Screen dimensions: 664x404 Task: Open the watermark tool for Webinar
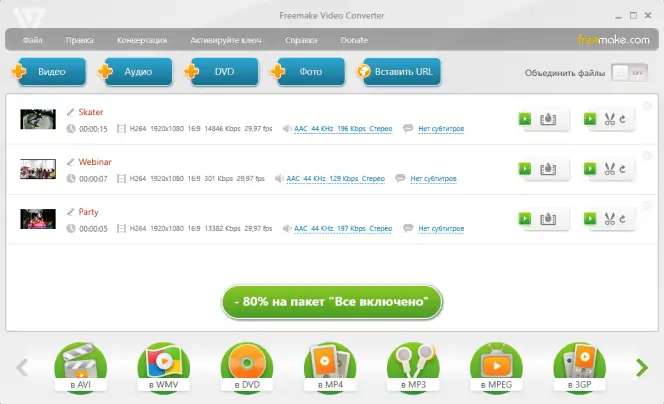(x=548, y=169)
